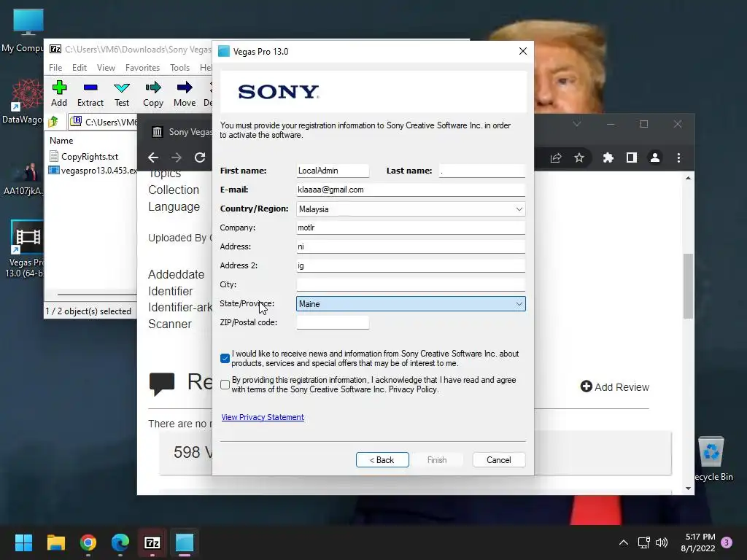Image resolution: width=747 pixels, height=560 pixels.
Task: Click the browser side panel icon
Action: click(x=631, y=157)
